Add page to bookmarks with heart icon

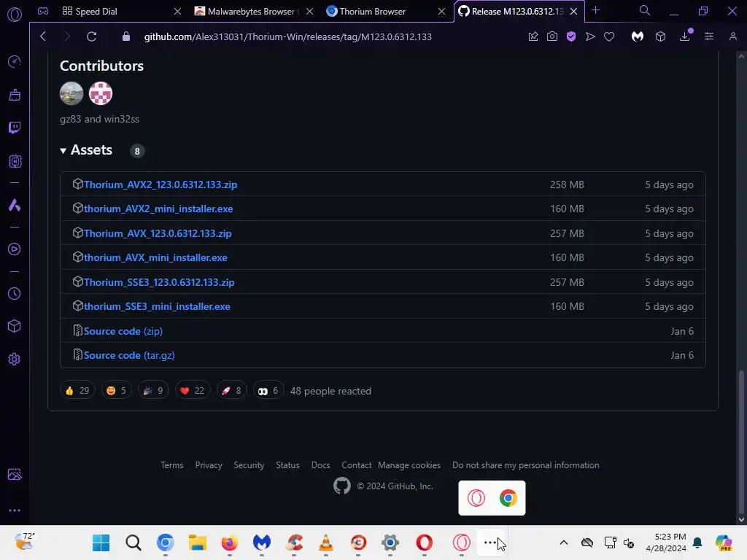[609, 36]
